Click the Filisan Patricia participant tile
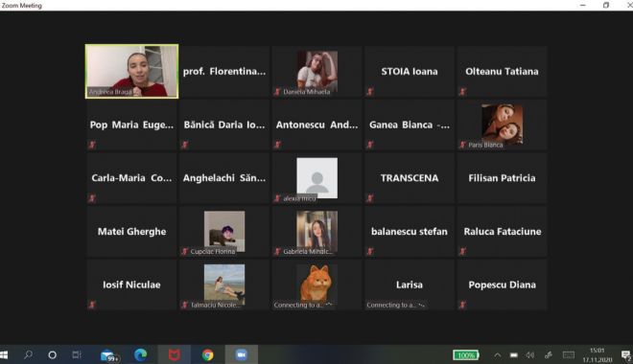The width and height of the screenshot is (633, 364). pos(502,178)
